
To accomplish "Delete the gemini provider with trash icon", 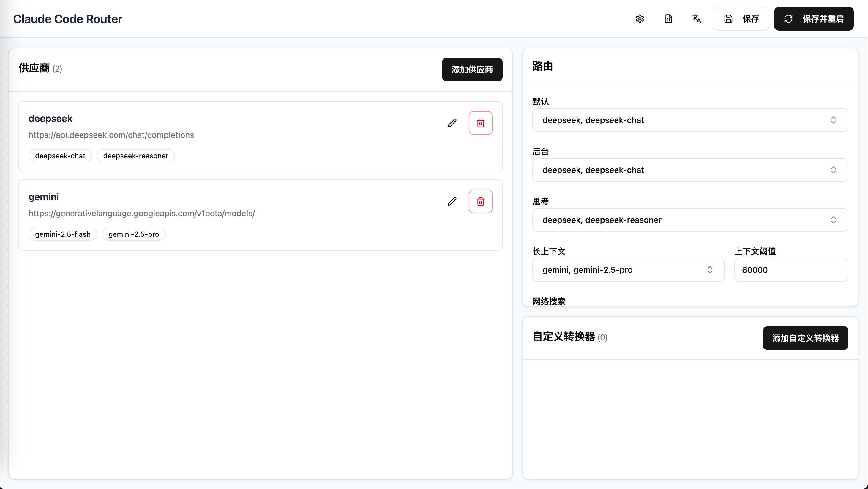I will pos(481,201).
